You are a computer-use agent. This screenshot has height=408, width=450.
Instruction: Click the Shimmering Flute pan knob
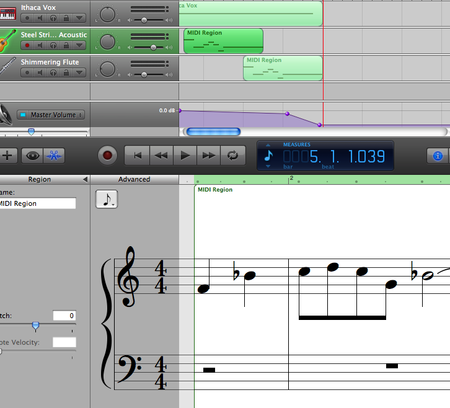(x=107, y=69)
